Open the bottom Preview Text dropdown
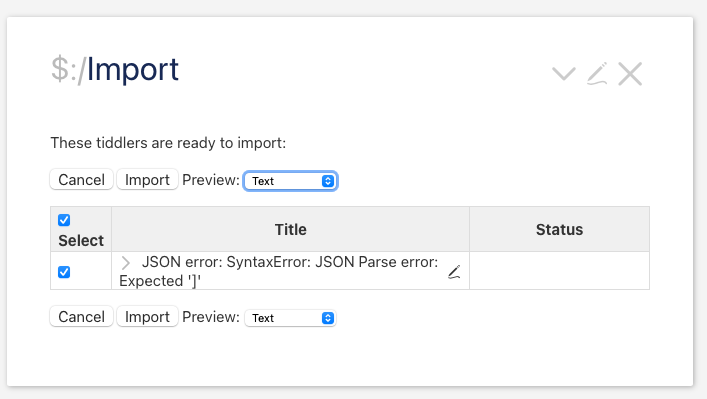 [x=290, y=318]
